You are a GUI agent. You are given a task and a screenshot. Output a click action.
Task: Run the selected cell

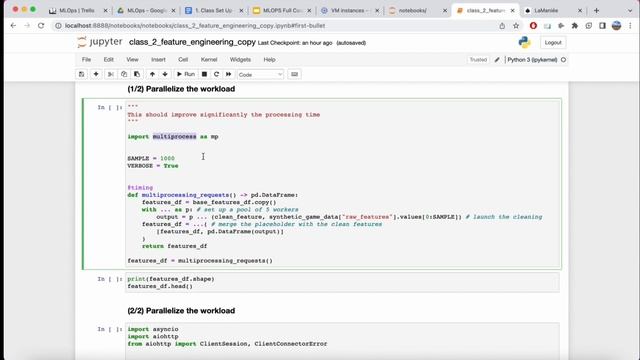coord(186,74)
